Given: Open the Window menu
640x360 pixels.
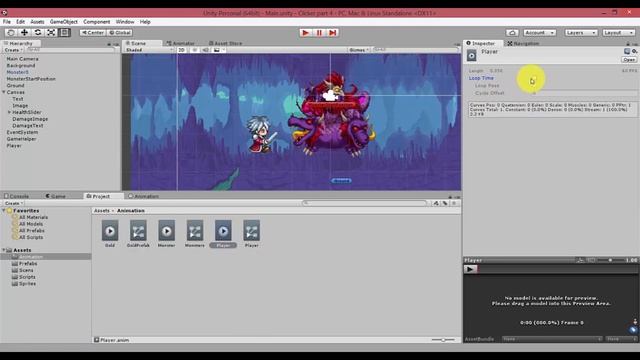Looking at the screenshot, I should point(125,22).
